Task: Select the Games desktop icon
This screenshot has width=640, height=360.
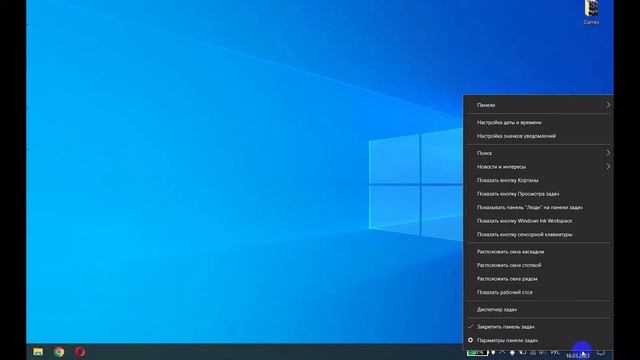Action: (x=591, y=12)
